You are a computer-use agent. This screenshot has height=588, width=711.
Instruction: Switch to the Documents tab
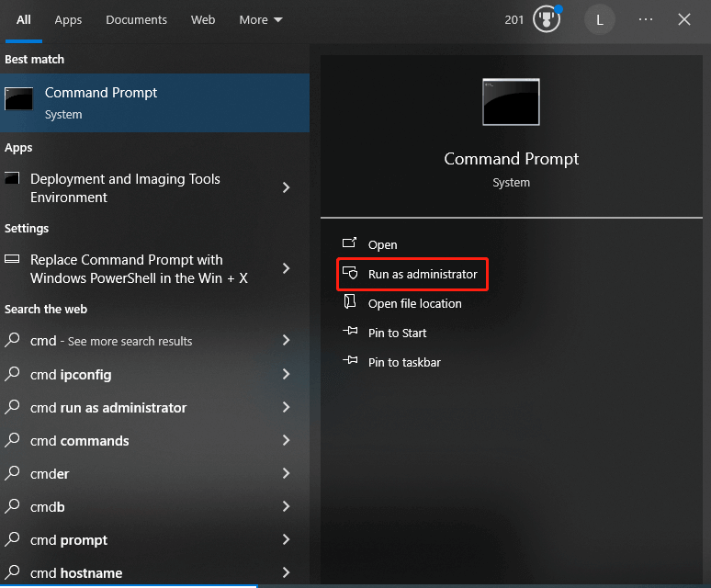click(136, 19)
